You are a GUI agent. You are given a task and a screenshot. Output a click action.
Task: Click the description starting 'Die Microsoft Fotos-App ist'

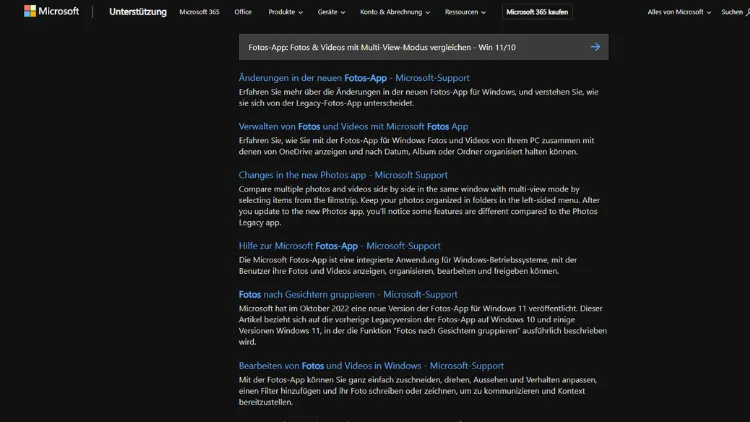point(408,265)
